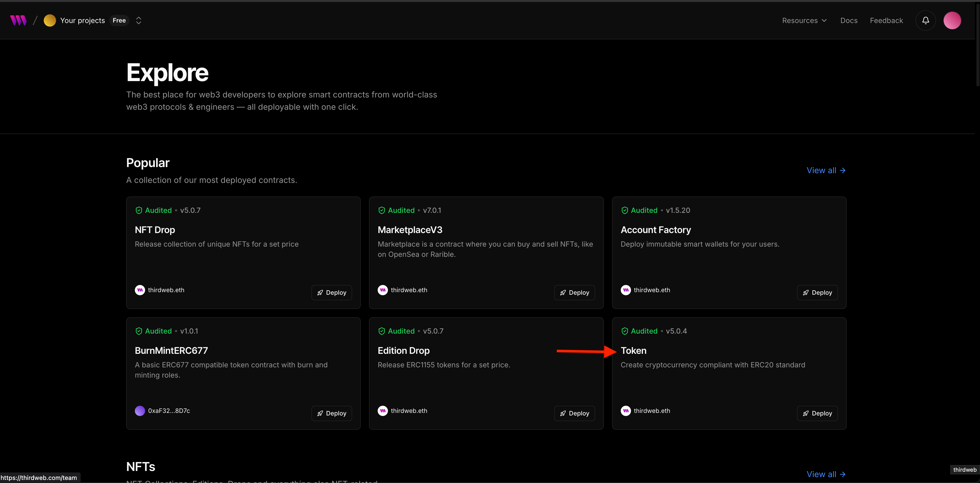
Task: Click the NFT Drop audited shield icon
Action: (139, 210)
